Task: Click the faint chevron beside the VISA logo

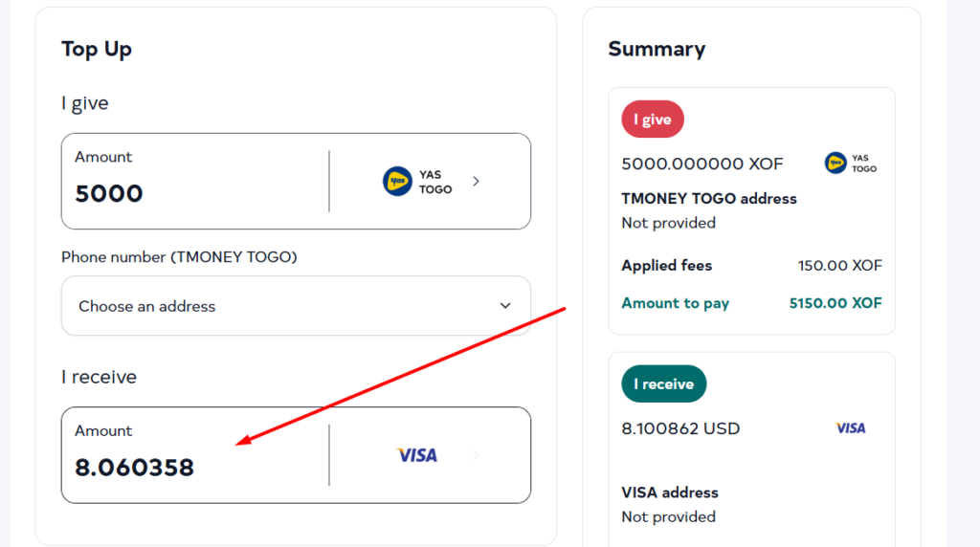Action: pos(477,455)
